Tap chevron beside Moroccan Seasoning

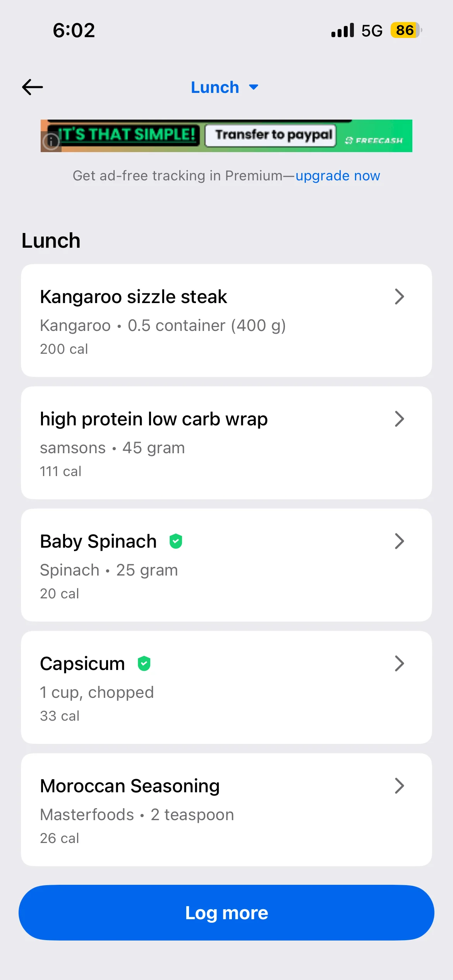tap(399, 786)
